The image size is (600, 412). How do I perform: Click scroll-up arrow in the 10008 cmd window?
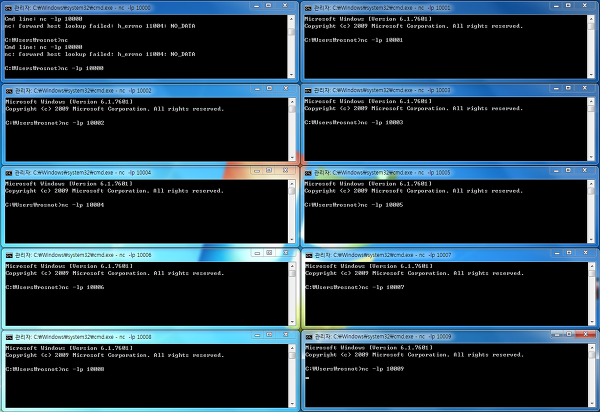[x=292, y=348]
